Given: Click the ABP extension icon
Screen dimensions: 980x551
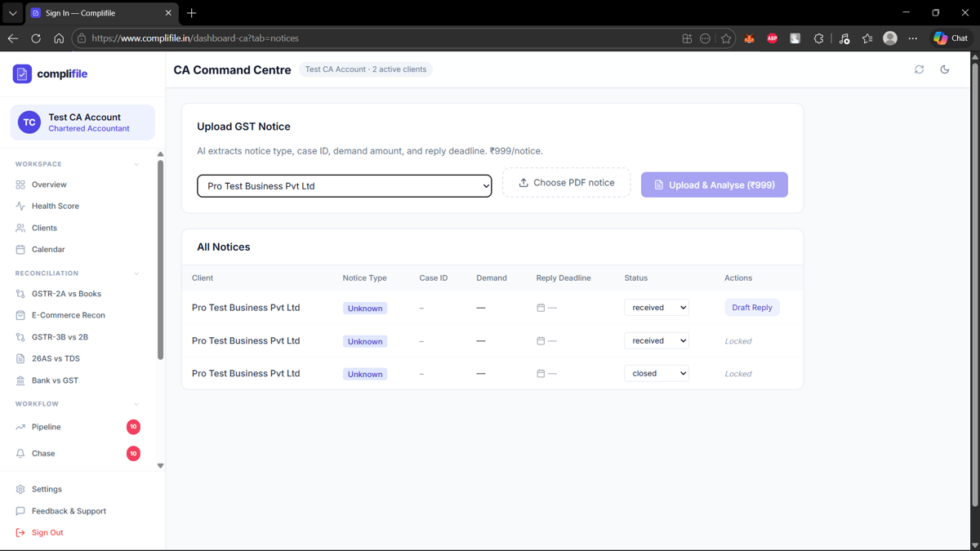Looking at the screenshot, I should [772, 38].
